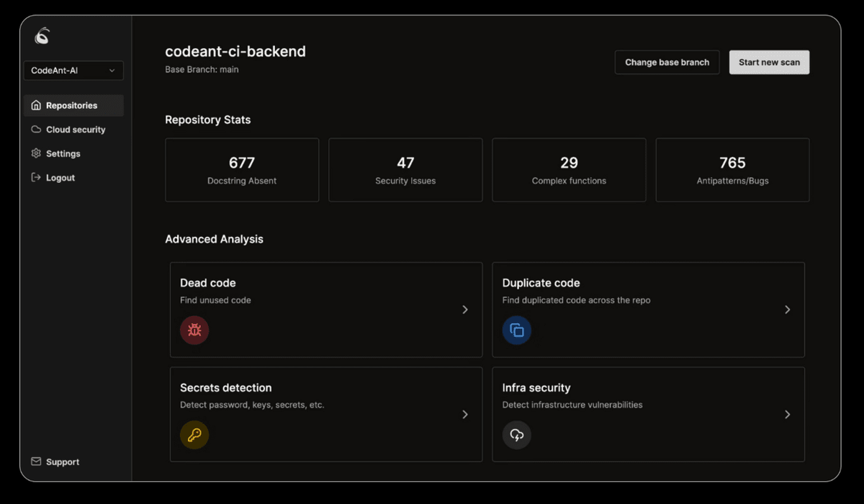Viewport: 864px width, 504px height.
Task: Go to Repositories in the sidebar
Action: 73,105
